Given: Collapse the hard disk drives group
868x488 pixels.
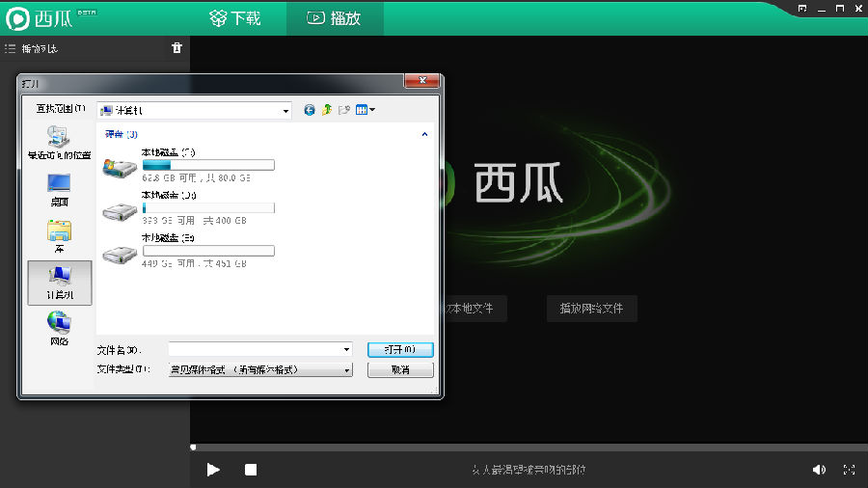Looking at the screenshot, I should click(424, 134).
